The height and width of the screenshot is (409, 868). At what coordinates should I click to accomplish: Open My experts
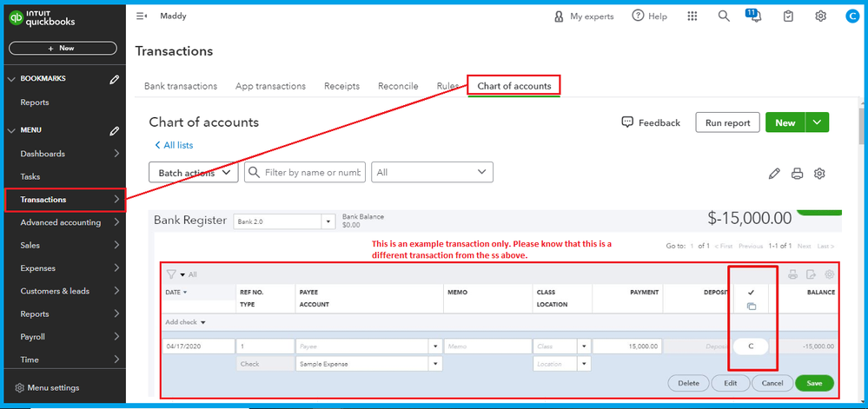(x=584, y=16)
